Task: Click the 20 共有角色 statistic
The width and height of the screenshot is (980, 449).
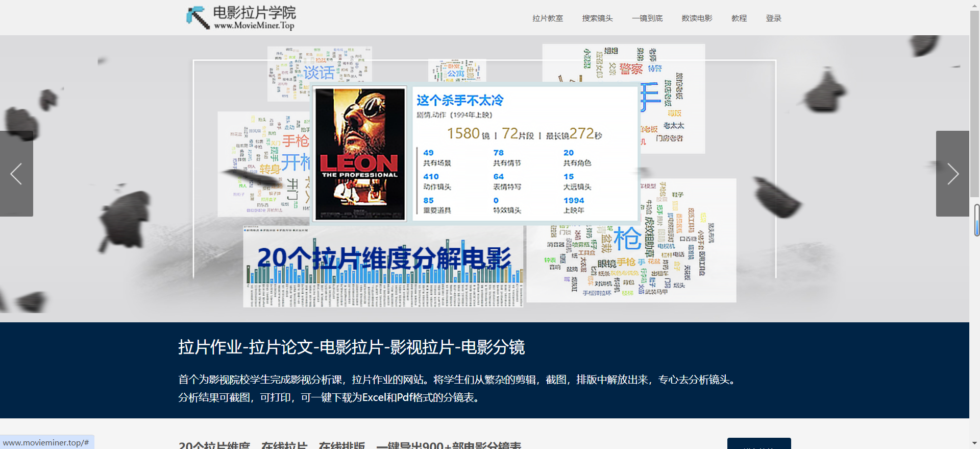Action: [x=577, y=157]
